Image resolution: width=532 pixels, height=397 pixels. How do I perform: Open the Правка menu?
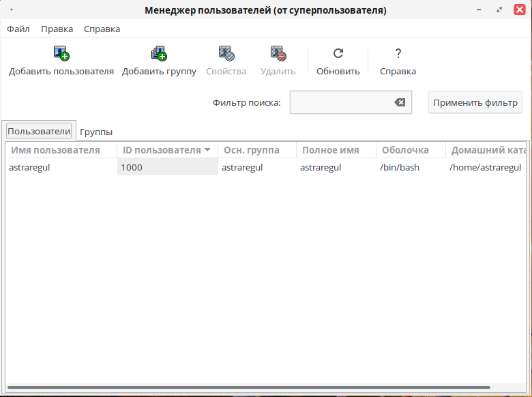57,29
